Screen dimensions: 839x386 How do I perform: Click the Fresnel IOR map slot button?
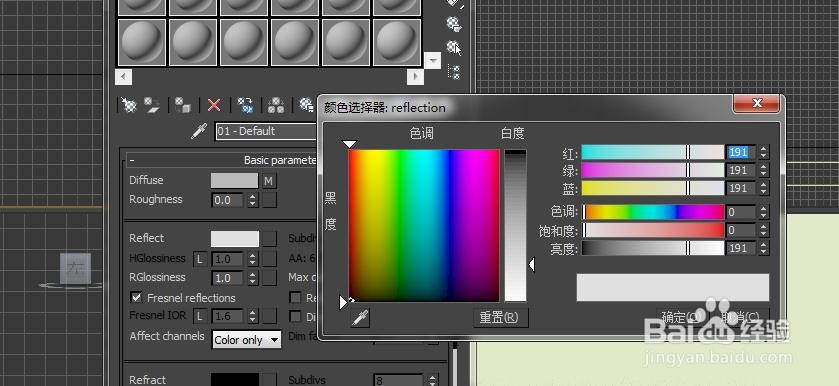[269, 316]
